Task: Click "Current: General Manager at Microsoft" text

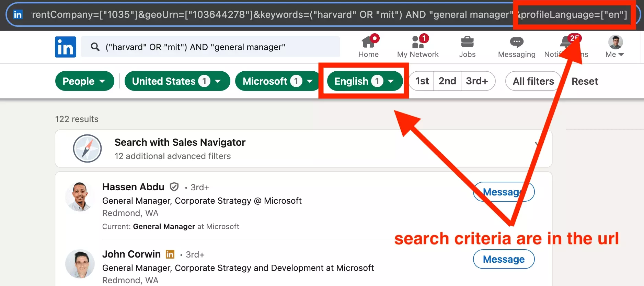Action: coord(171,226)
